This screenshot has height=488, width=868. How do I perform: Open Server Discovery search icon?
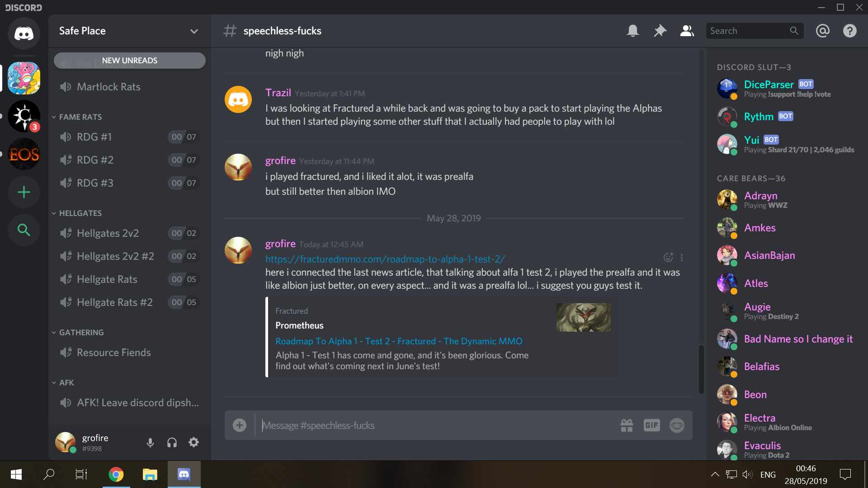[24, 230]
